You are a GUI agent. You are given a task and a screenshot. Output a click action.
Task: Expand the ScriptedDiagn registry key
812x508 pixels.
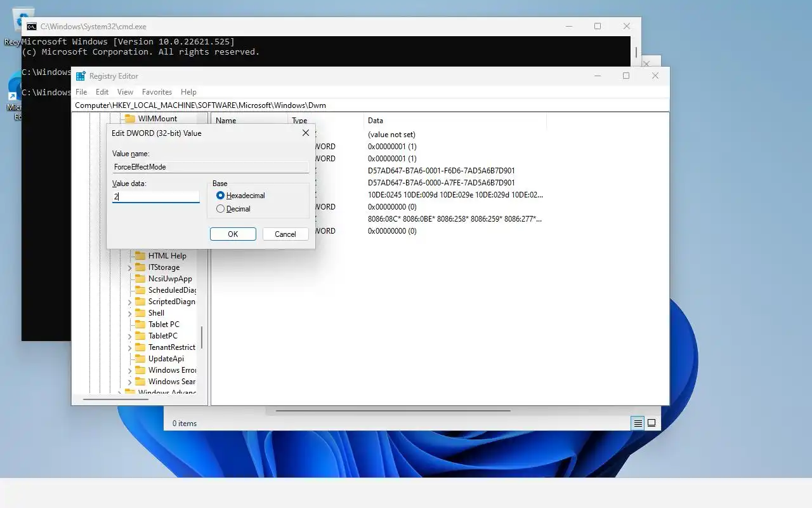coord(129,302)
